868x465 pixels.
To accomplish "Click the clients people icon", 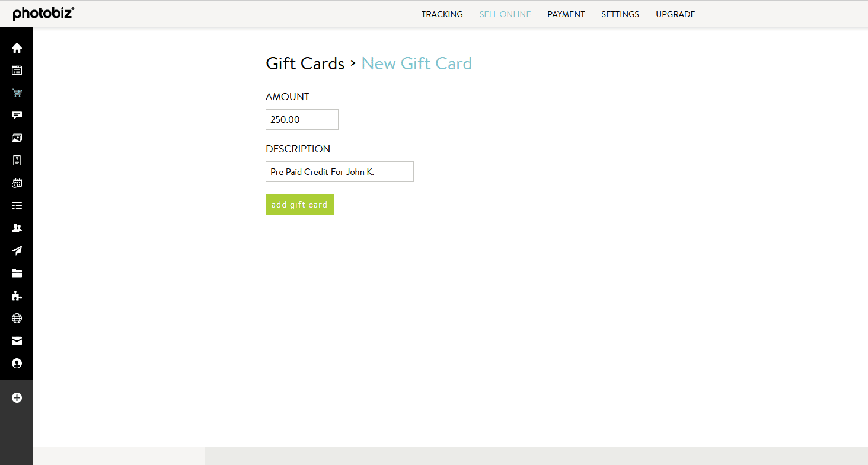I will 17,228.
